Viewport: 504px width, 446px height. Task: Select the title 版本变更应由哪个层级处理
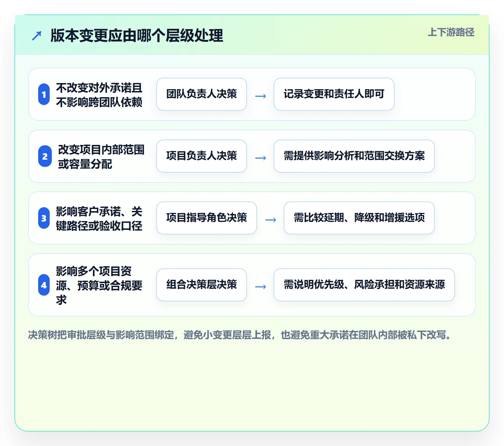137,36
